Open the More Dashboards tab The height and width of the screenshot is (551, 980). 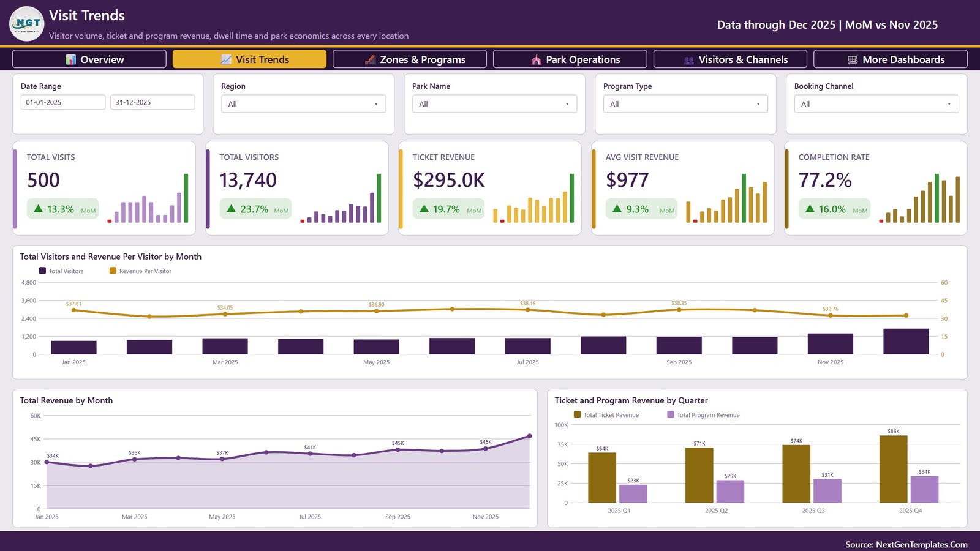(x=891, y=59)
